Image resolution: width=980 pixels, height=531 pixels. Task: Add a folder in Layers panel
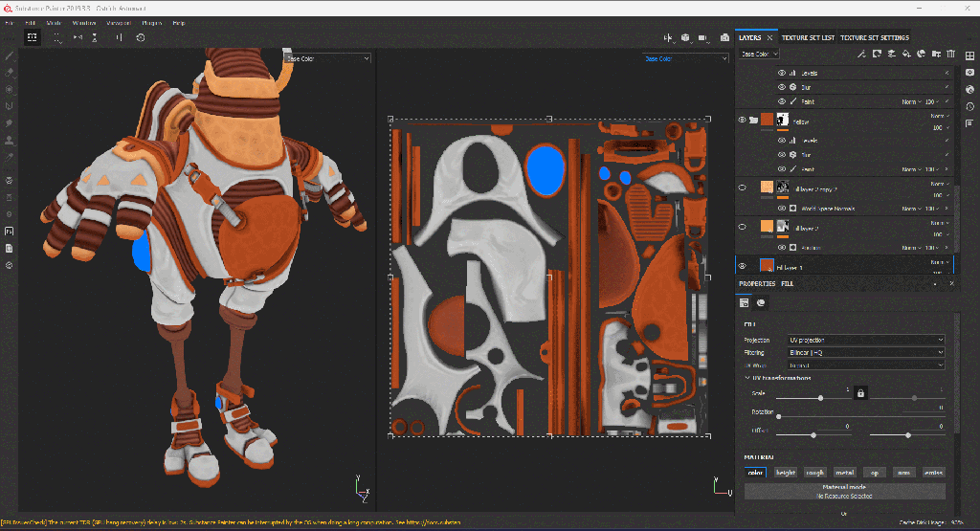pyautogui.click(x=936, y=54)
